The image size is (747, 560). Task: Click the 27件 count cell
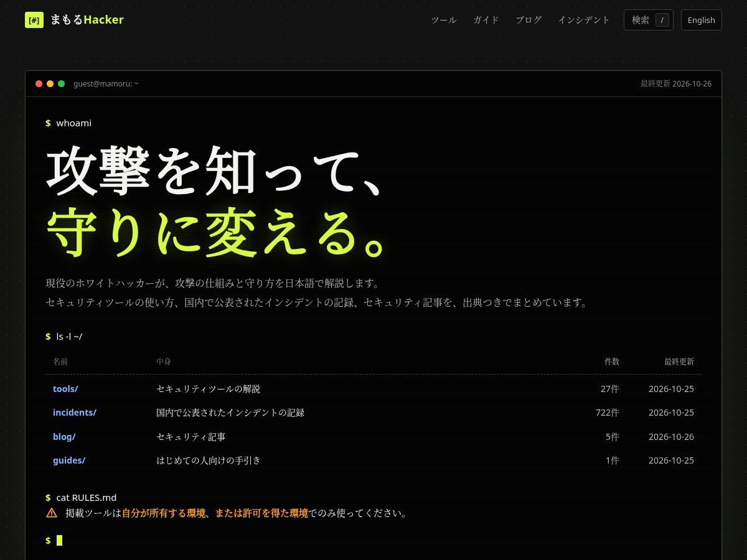click(610, 389)
